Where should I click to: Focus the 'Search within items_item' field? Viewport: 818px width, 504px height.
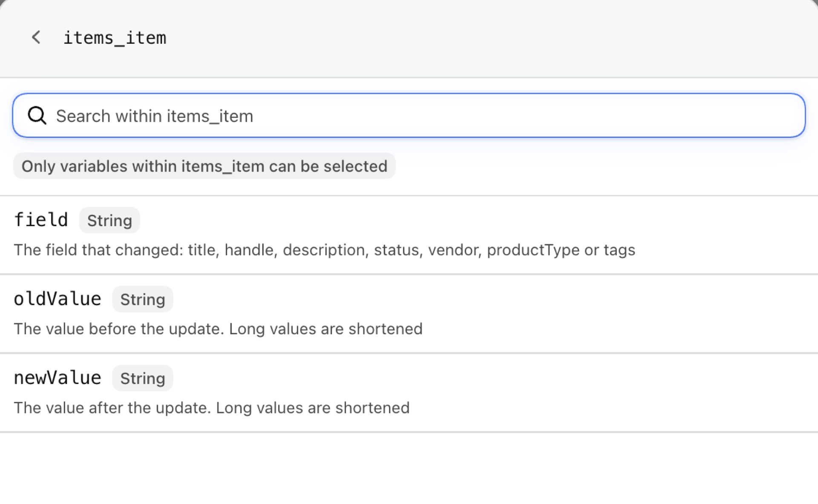409,115
